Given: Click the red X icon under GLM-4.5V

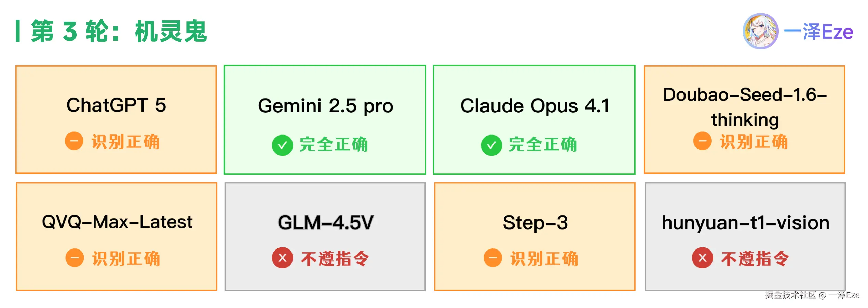Looking at the screenshot, I should (x=282, y=258).
